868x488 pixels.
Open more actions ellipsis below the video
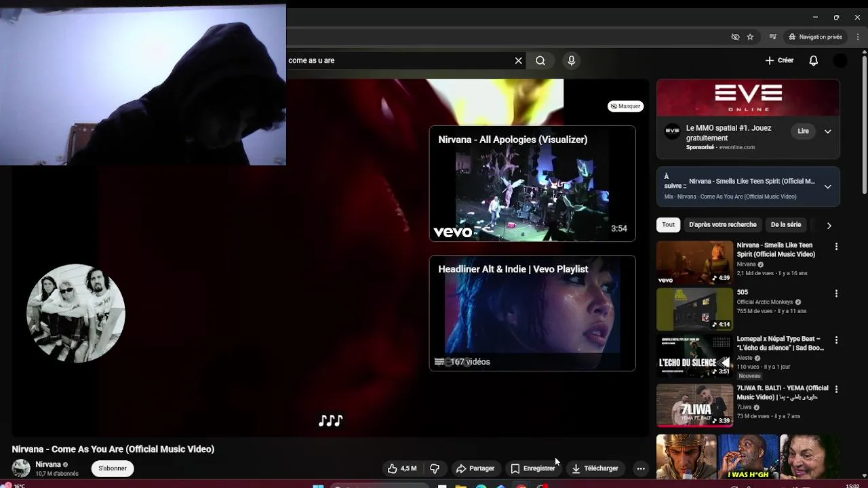tap(641, 468)
